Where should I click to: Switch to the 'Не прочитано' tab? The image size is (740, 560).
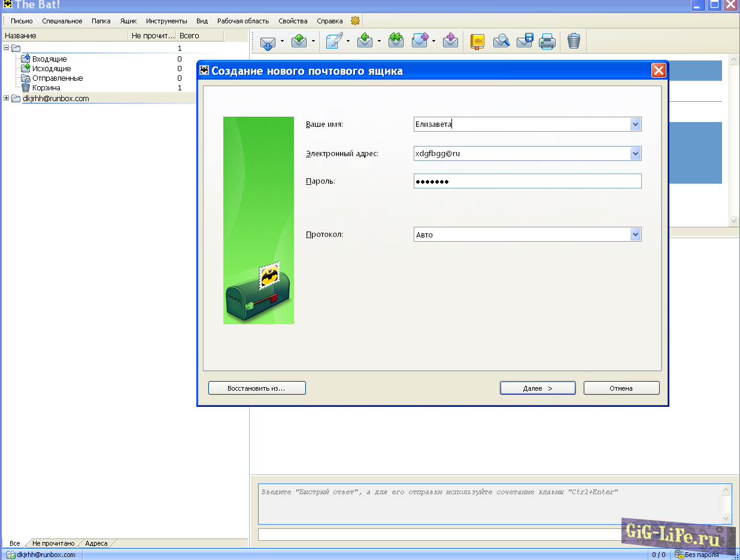click(x=53, y=543)
